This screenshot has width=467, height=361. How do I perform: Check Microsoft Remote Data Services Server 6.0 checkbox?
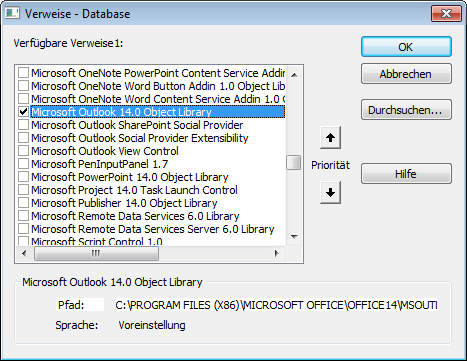pyautogui.click(x=23, y=229)
